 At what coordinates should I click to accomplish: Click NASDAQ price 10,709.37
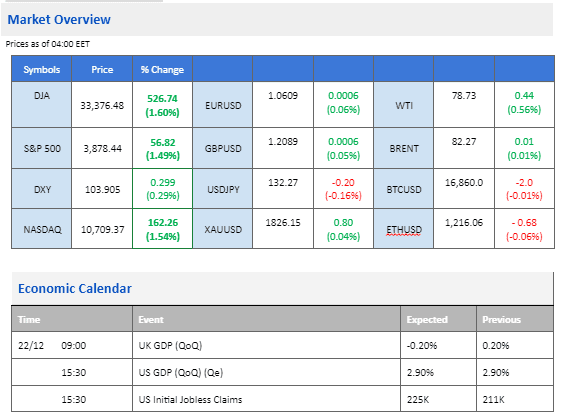102,229
